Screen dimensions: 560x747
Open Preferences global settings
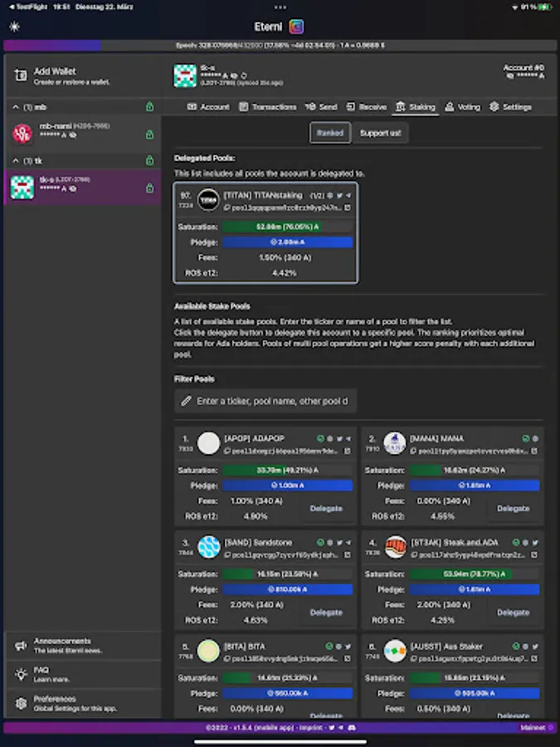coord(82,703)
